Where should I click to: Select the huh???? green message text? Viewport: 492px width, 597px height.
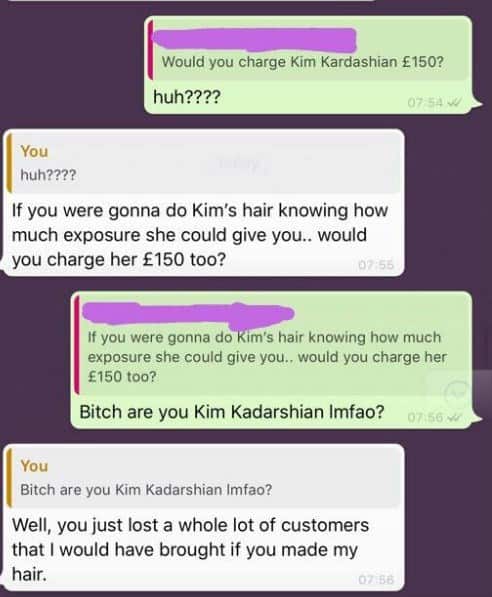187,97
